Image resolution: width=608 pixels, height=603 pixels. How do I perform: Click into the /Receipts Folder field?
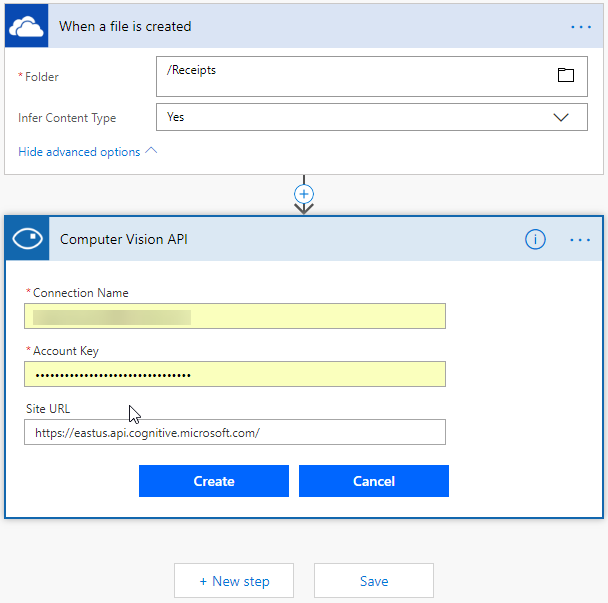coord(371,76)
